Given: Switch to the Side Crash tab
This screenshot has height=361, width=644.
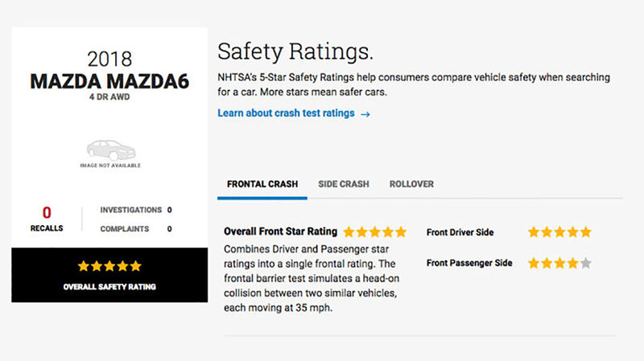Looking at the screenshot, I should [x=343, y=184].
